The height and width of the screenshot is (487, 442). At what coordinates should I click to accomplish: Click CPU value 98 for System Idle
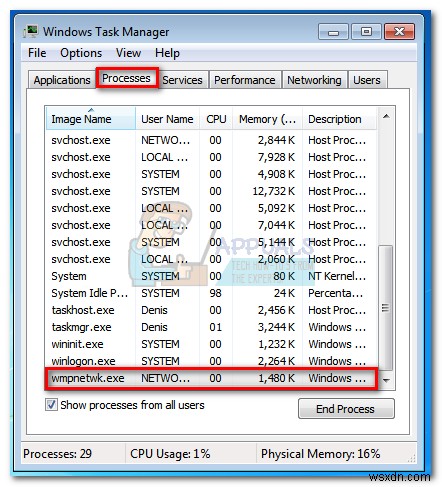click(x=215, y=293)
